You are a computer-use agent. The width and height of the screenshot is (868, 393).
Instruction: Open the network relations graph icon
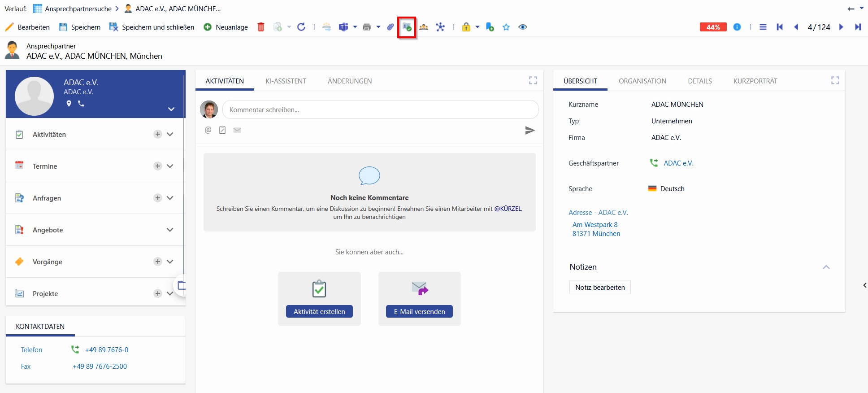[440, 27]
